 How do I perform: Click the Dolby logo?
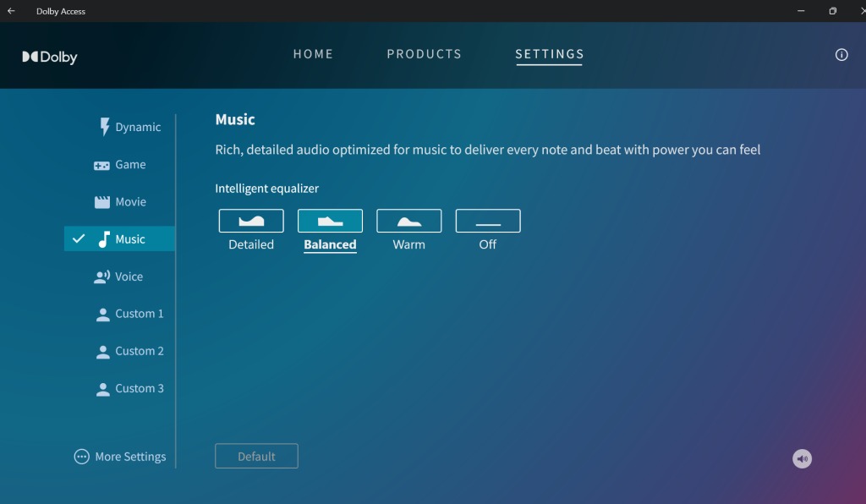tap(50, 58)
